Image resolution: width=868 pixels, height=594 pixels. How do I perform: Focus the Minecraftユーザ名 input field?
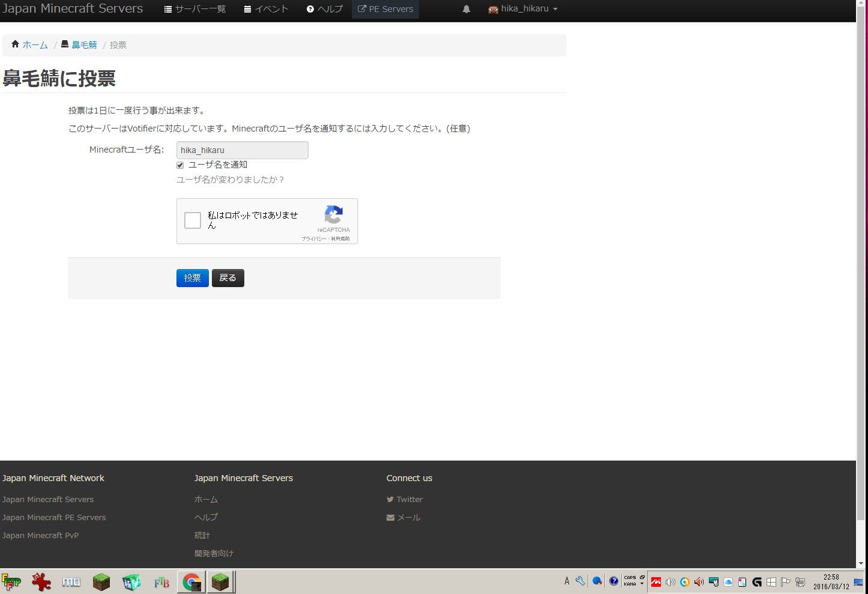click(x=243, y=150)
